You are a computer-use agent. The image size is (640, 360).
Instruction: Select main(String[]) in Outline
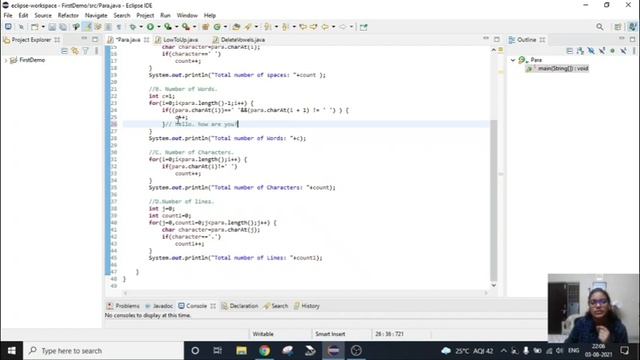[558, 68]
